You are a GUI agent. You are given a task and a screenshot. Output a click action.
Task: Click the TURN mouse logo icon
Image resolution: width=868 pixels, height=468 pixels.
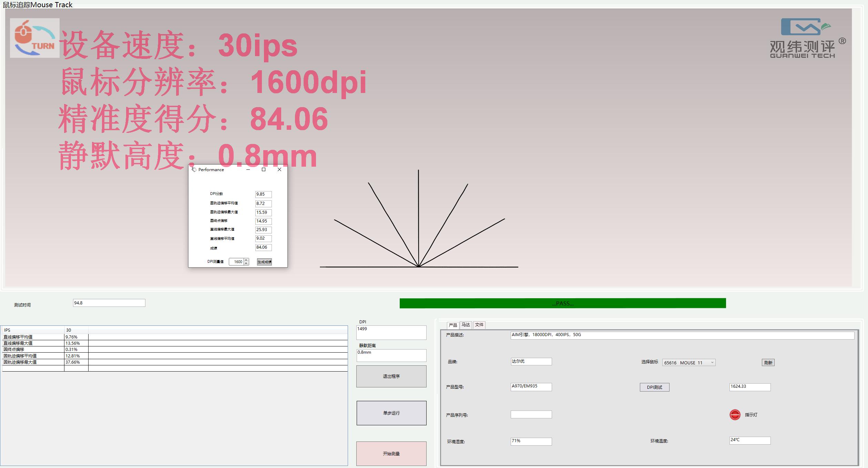[34, 38]
